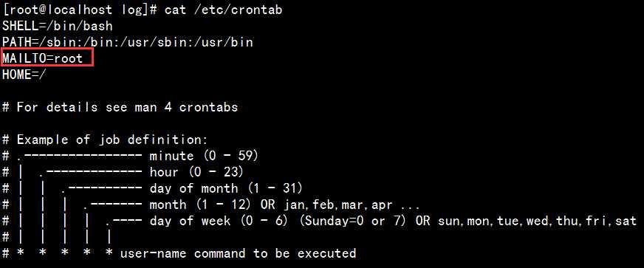Click 'jan,feb,mar,apr ...' text
This screenshot has width=644, height=268.
(352, 205)
